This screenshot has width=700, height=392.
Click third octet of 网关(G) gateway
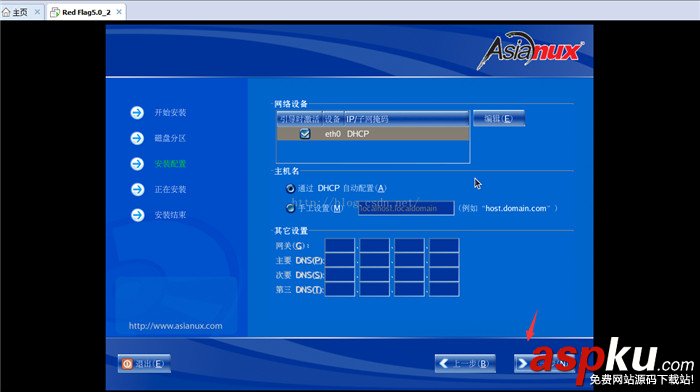click(x=409, y=246)
